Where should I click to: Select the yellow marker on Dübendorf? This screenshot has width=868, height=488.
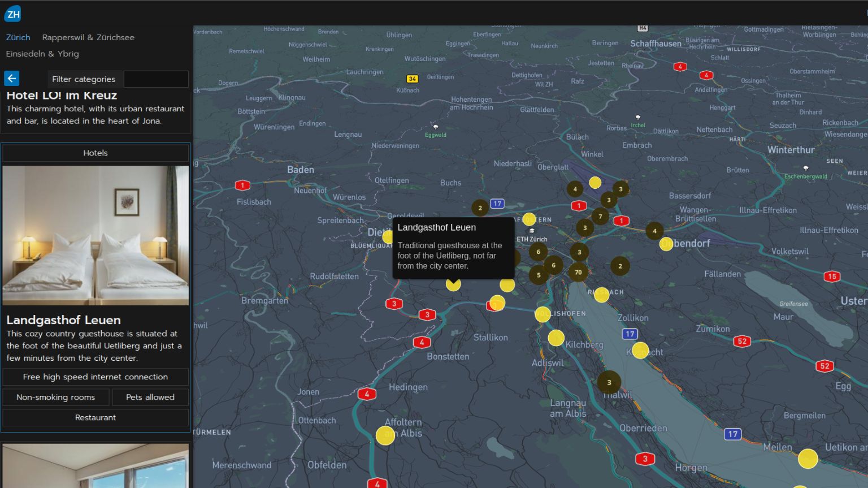[x=666, y=244]
